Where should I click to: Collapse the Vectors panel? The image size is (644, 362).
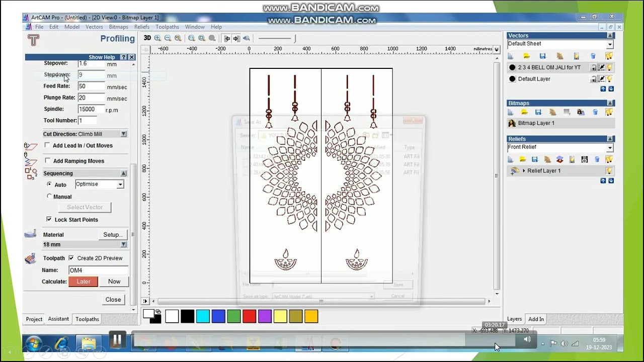(x=610, y=36)
